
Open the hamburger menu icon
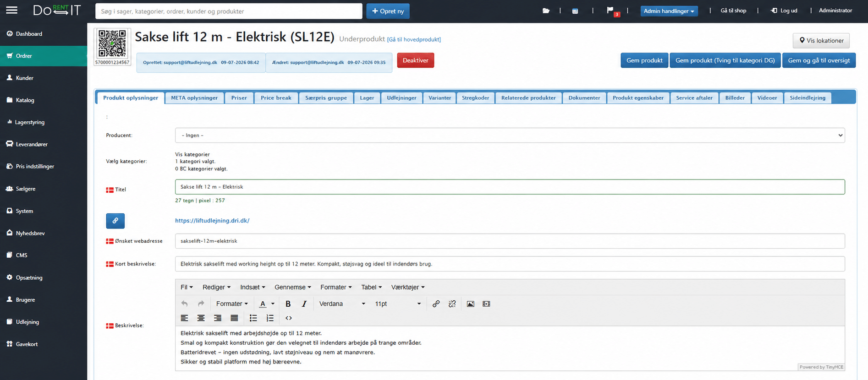point(11,10)
